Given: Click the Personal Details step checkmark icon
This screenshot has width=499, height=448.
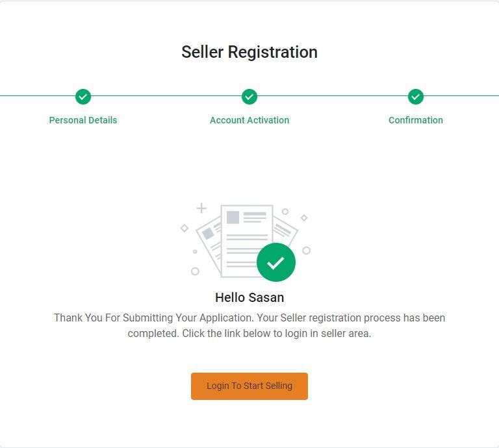Looking at the screenshot, I should tap(83, 97).
